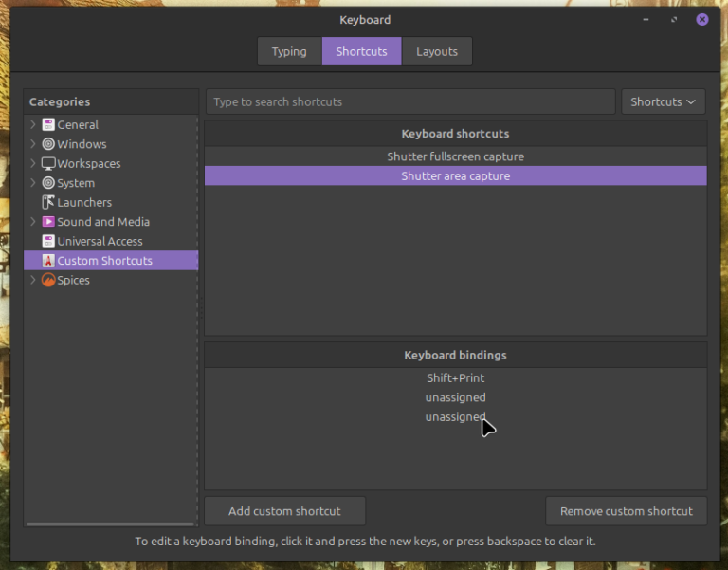The image size is (728, 570).
Task: Select the Shift+Print keyboard binding
Action: pyautogui.click(x=455, y=377)
